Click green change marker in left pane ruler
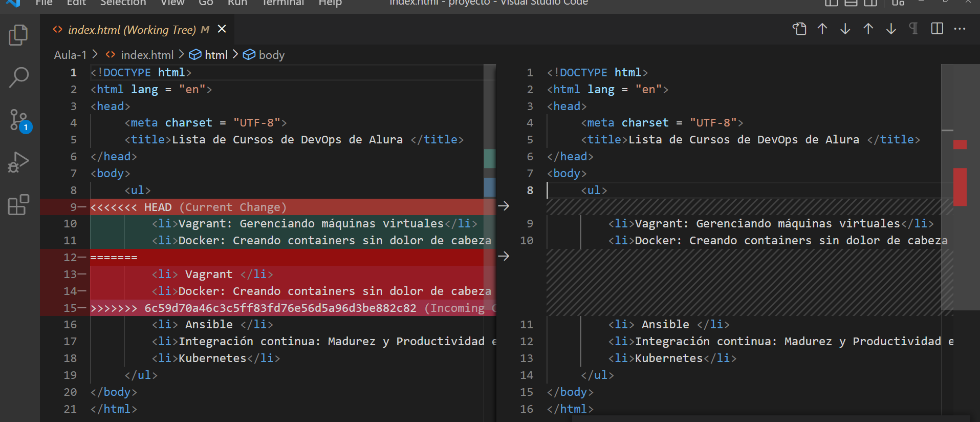The height and width of the screenshot is (422, 980). click(490, 158)
